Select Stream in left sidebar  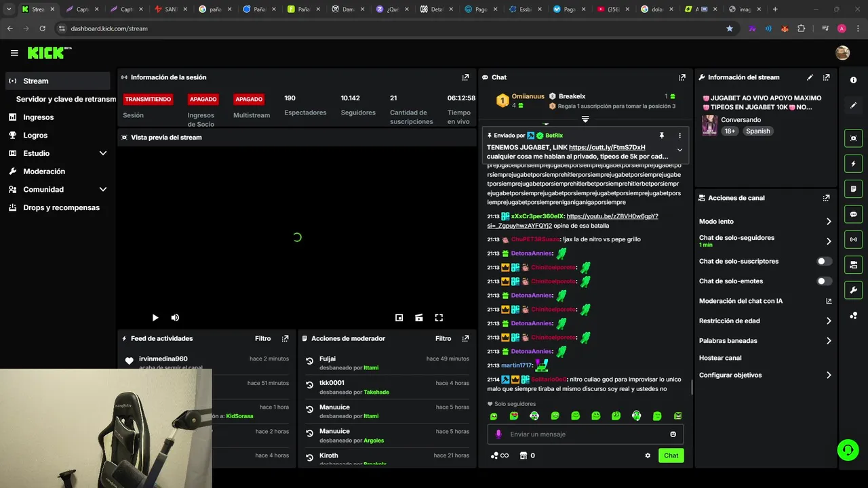pos(57,81)
